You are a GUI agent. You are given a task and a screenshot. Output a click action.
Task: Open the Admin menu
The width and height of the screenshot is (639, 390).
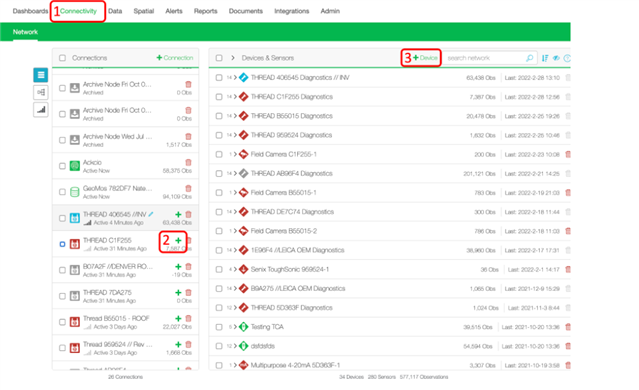(330, 11)
